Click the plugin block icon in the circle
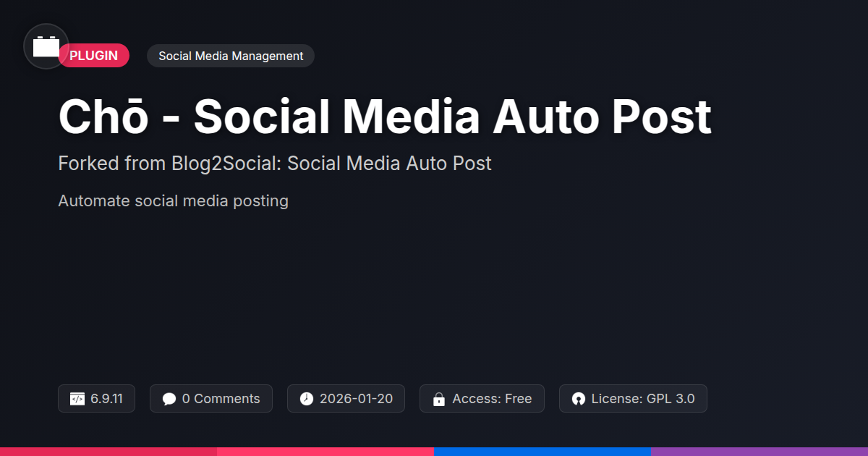 pyautogui.click(x=46, y=46)
